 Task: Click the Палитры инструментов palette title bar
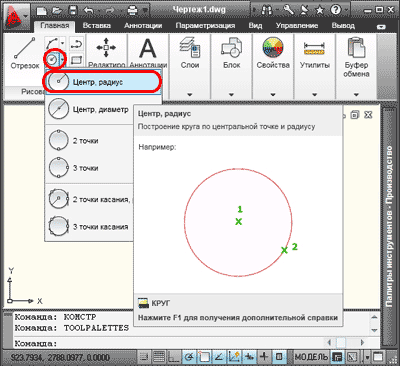(x=389, y=227)
